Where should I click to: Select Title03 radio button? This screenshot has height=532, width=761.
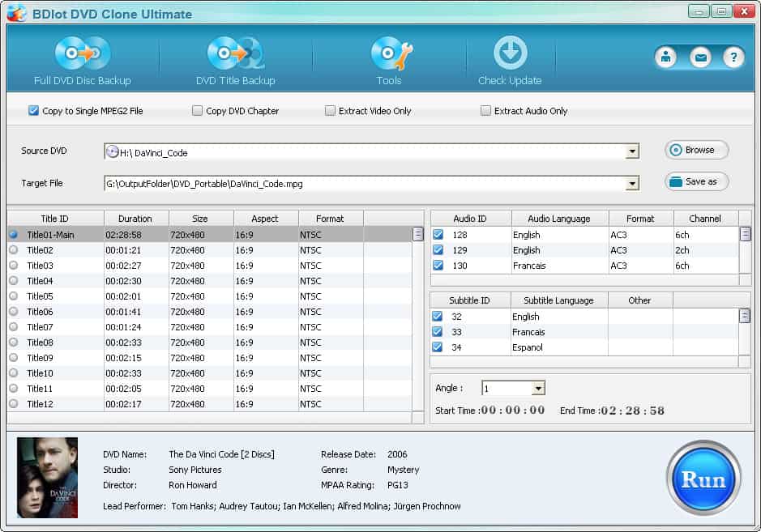pos(13,266)
